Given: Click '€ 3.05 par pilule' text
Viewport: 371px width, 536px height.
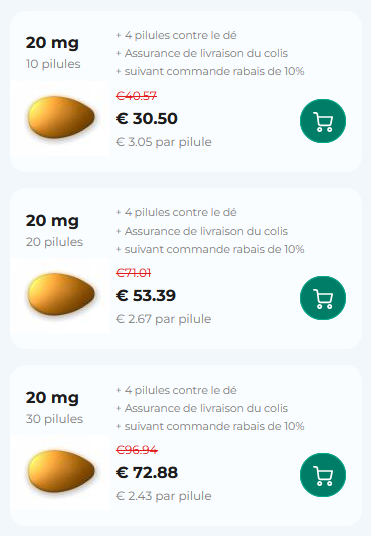Looking at the screenshot, I should (x=164, y=142).
